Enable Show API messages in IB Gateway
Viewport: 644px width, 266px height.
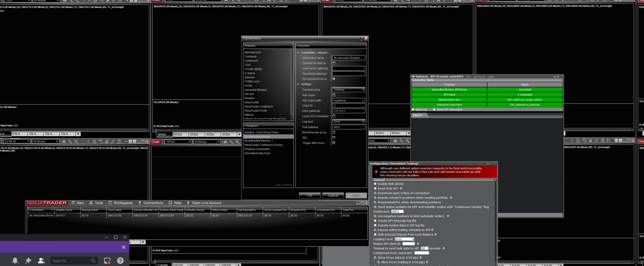(434, 110)
